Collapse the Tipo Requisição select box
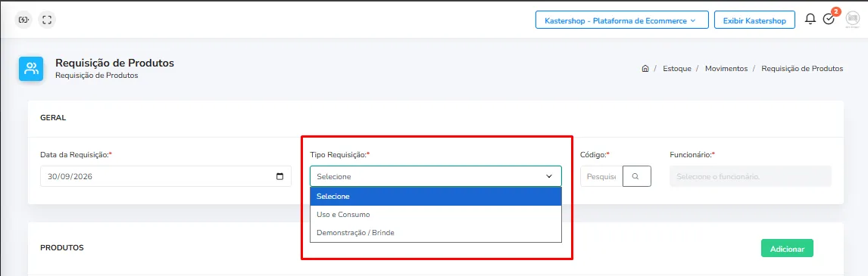 (x=436, y=176)
